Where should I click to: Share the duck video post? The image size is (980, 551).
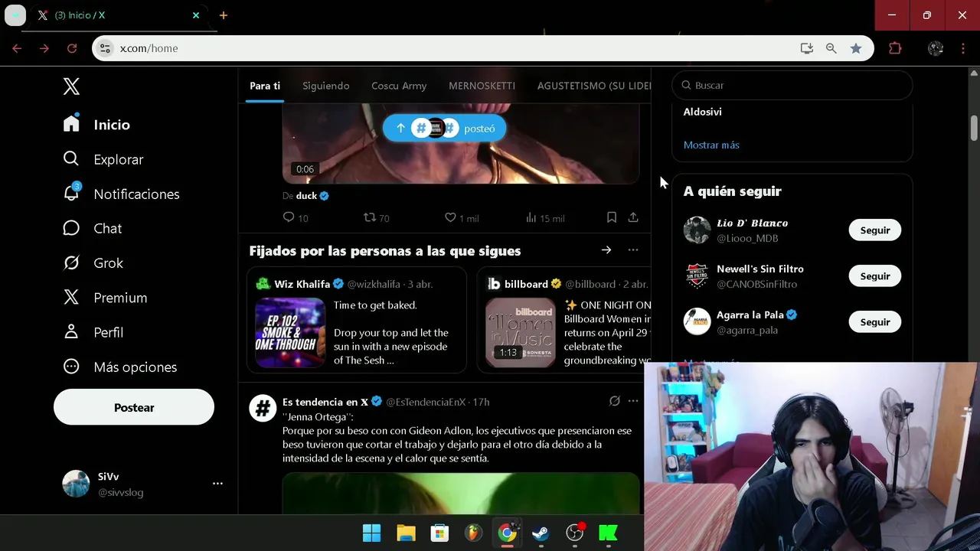tap(633, 217)
